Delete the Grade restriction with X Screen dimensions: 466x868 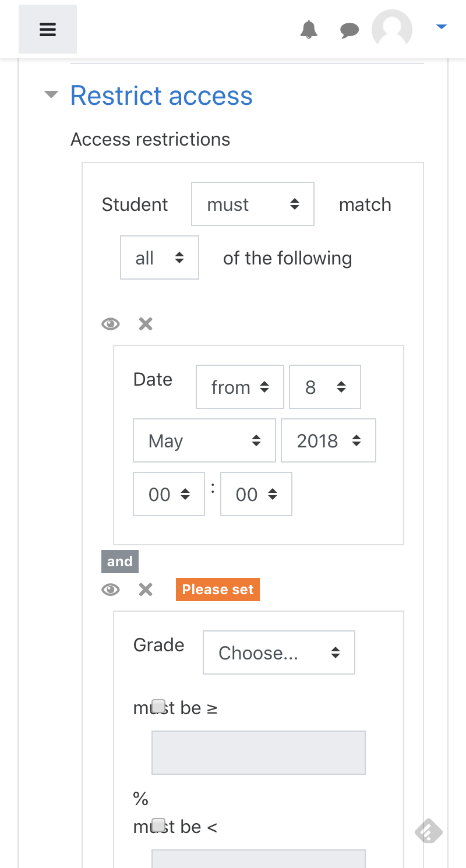pyautogui.click(x=146, y=590)
